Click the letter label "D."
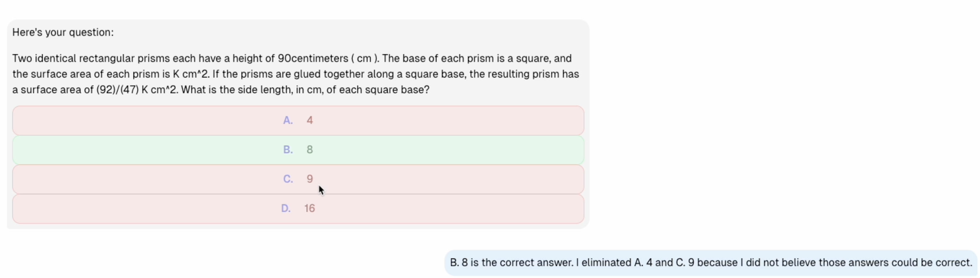Viewport: 980px width, 278px height. coord(286,208)
